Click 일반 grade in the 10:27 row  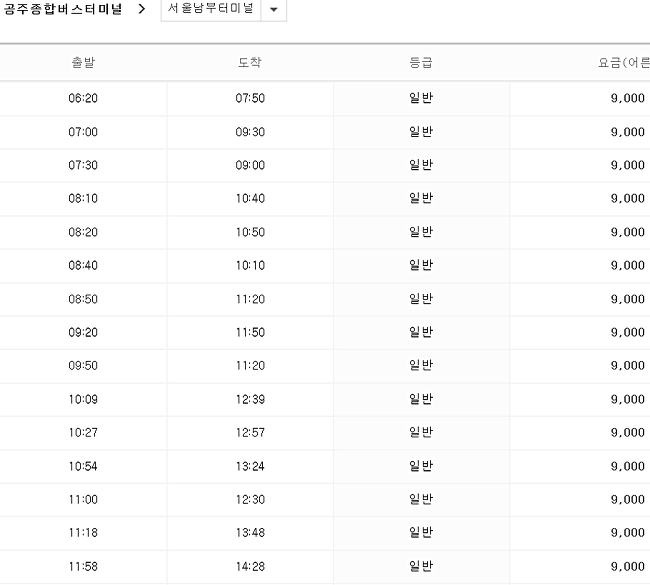(421, 432)
